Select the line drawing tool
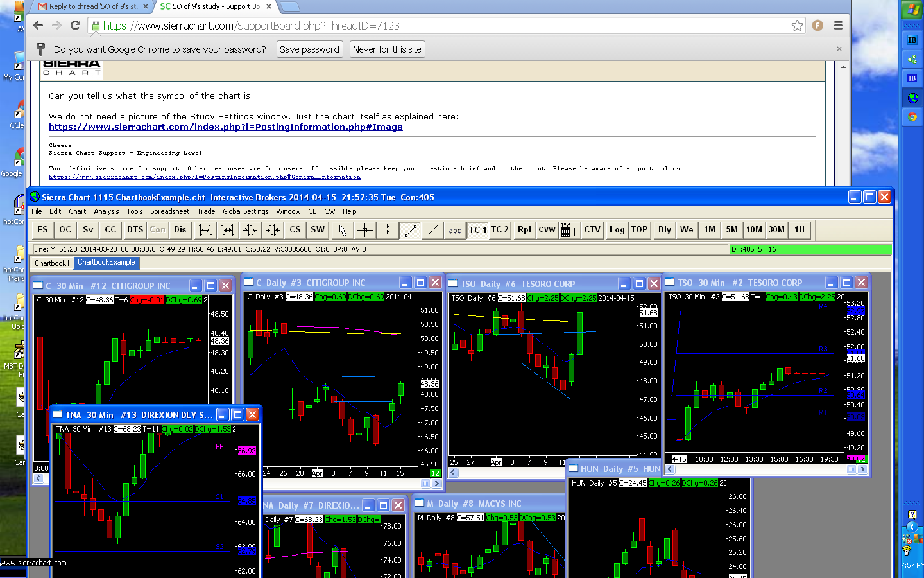This screenshot has width=924, height=578. click(410, 230)
